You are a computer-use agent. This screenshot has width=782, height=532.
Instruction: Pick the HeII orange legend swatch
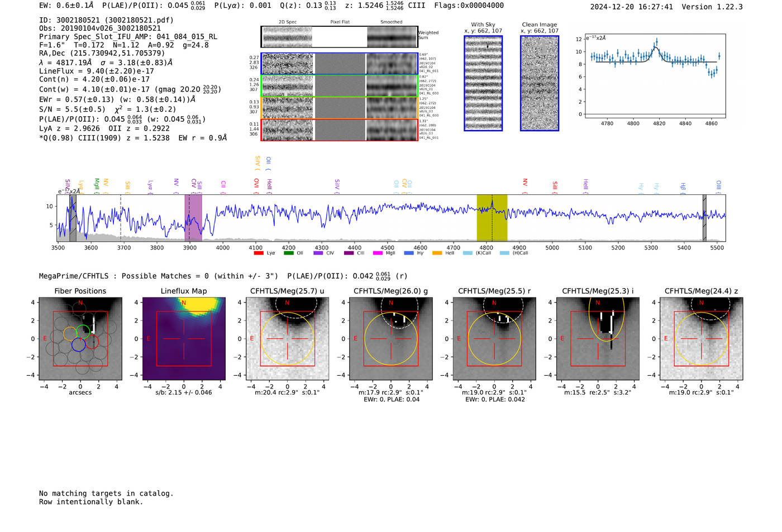coord(437,253)
